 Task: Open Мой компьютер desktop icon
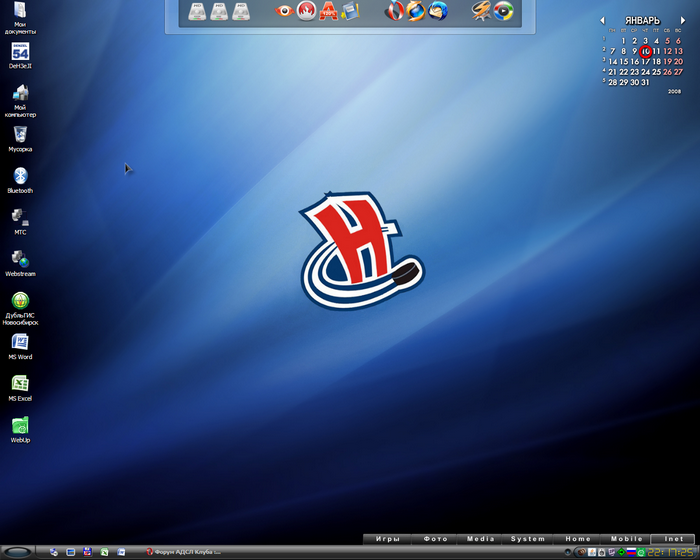pos(20,101)
